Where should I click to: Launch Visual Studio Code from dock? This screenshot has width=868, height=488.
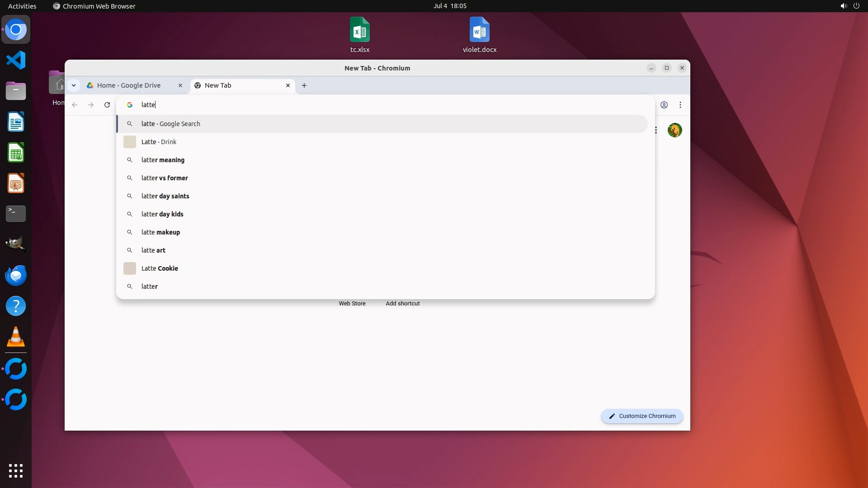(x=16, y=61)
